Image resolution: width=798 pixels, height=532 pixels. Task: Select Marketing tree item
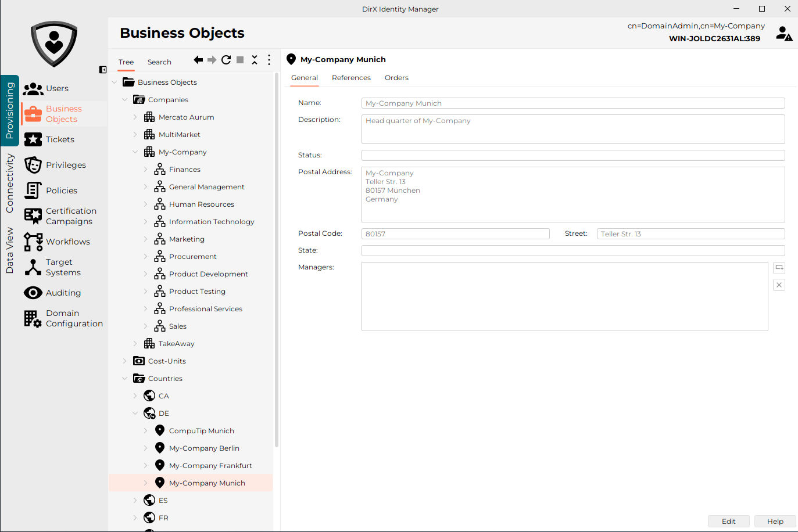coord(187,239)
